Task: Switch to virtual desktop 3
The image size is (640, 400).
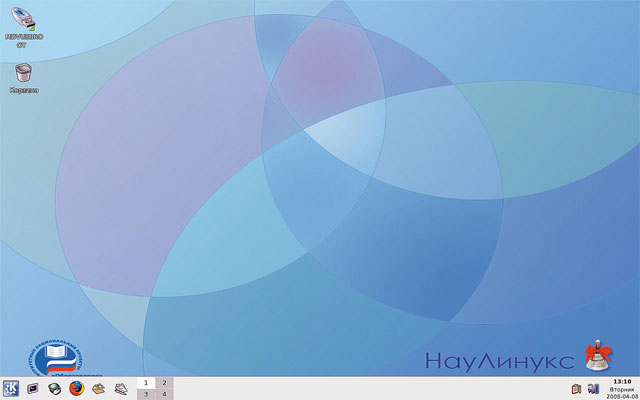Action: (146, 394)
